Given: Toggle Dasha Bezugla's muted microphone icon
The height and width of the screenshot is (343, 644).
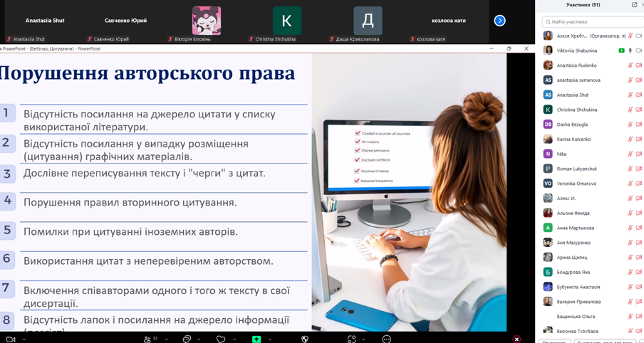Looking at the screenshot, I should pos(630,125).
